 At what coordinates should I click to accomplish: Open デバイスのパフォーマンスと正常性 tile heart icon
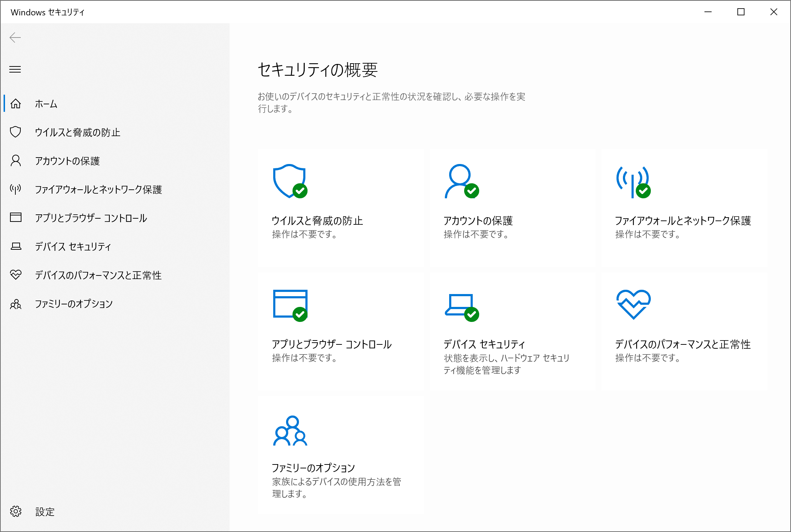pyautogui.click(x=633, y=304)
